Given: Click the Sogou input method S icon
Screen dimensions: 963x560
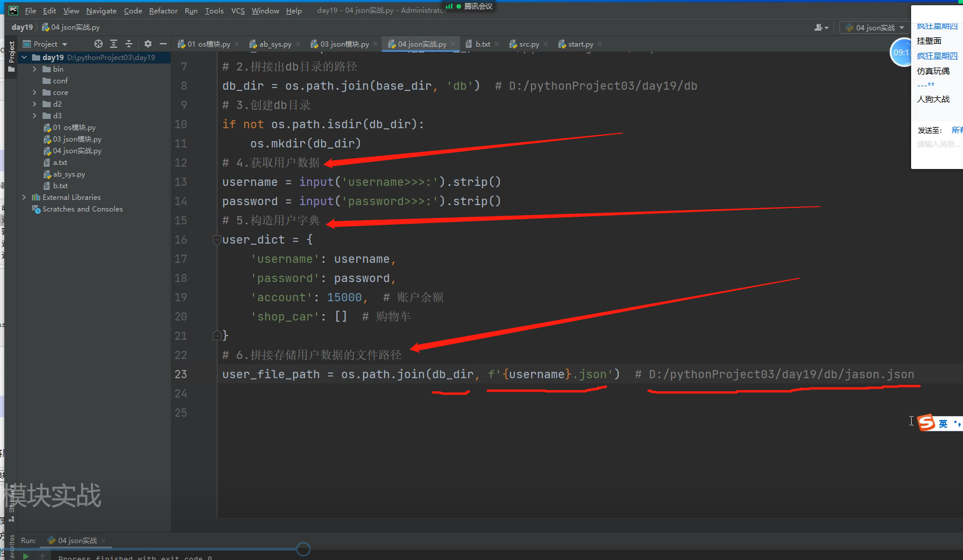Looking at the screenshot, I should click(926, 422).
